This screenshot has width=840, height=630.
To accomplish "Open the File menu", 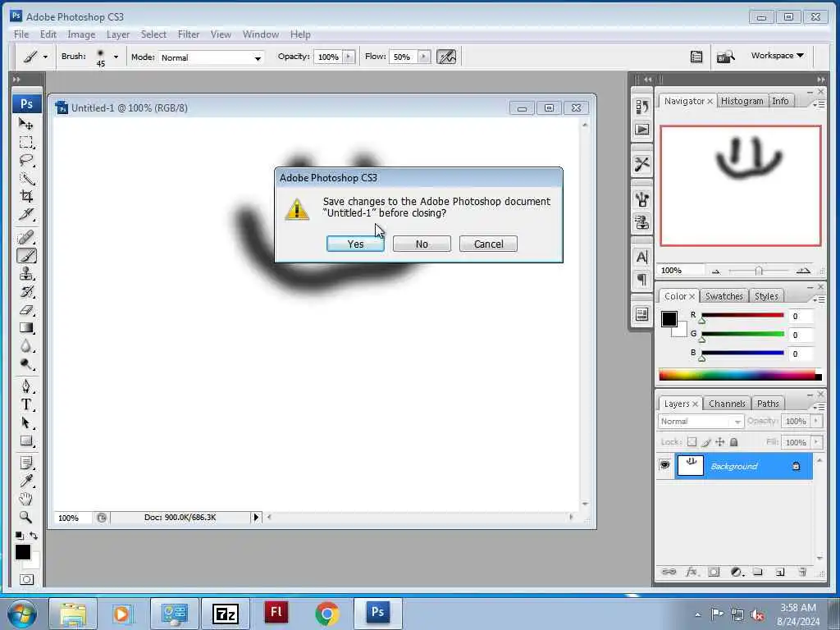I will click(21, 34).
